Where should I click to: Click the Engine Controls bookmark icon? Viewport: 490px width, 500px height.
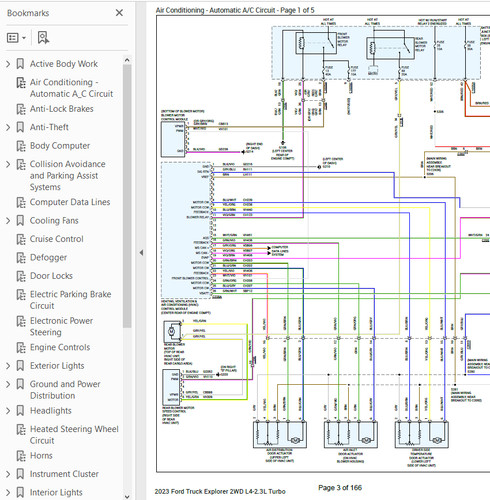[21, 348]
